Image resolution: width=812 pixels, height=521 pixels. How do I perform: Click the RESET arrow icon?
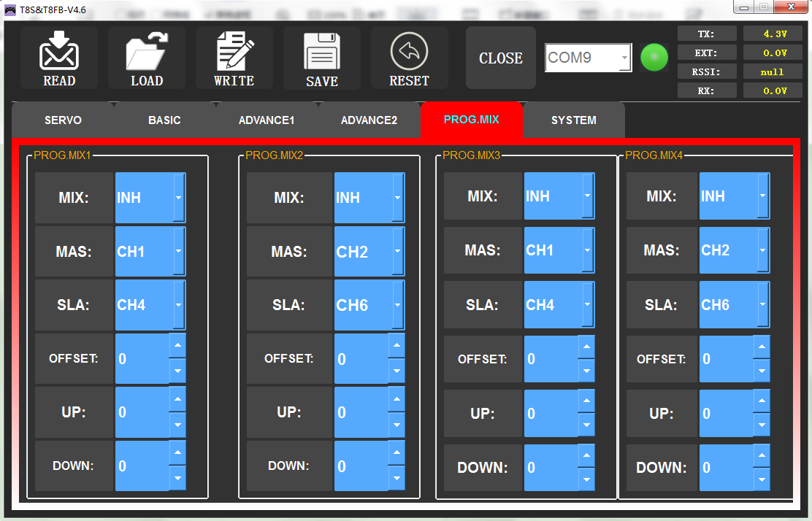410,53
